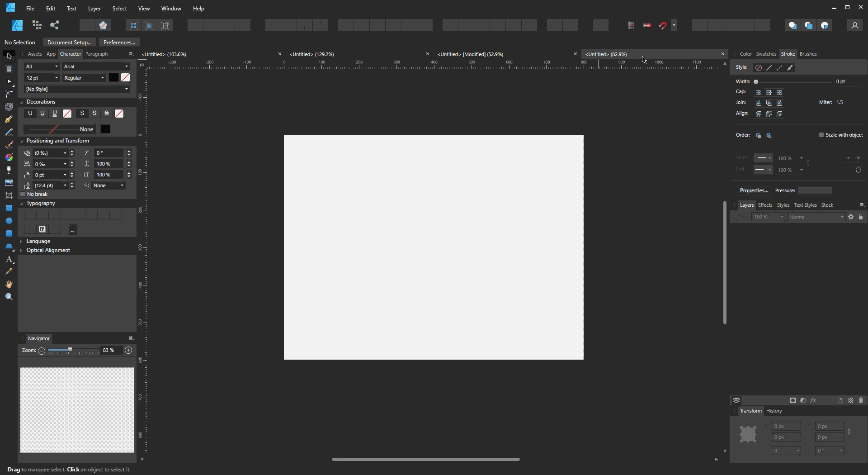Toggle the first strikethrough S button

click(x=82, y=114)
